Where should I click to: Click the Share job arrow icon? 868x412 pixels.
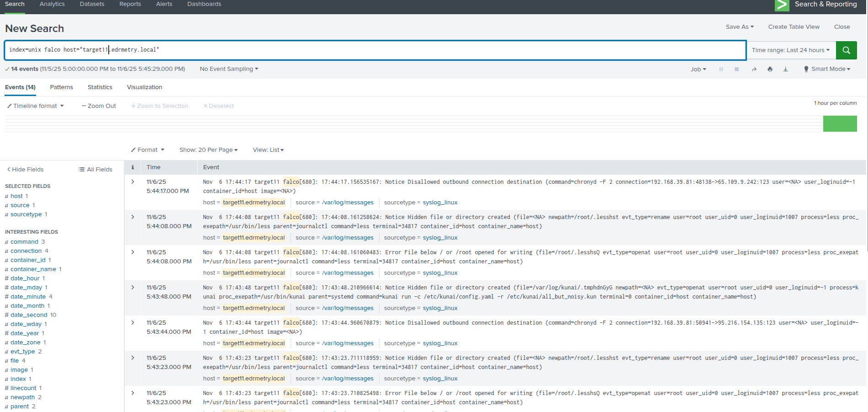[x=754, y=69]
